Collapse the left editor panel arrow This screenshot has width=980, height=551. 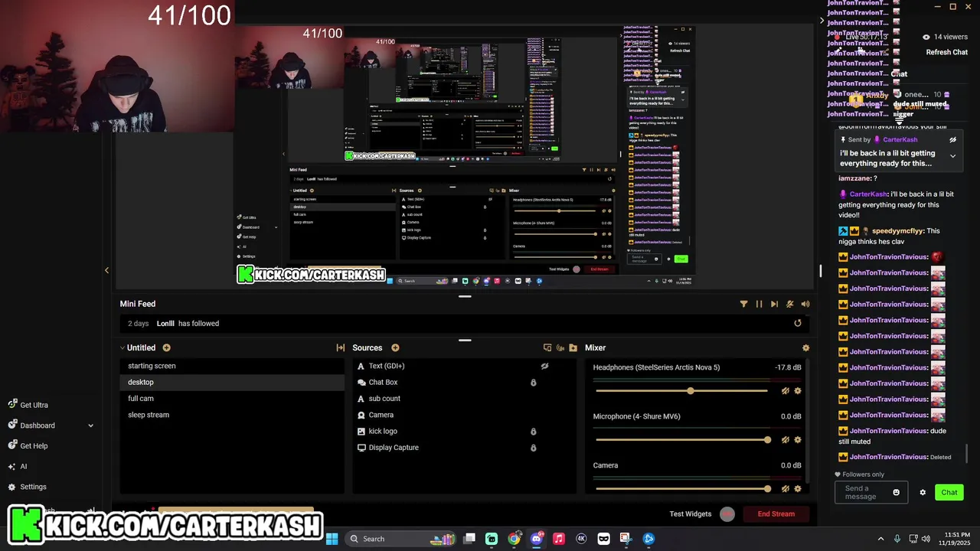[106, 270]
